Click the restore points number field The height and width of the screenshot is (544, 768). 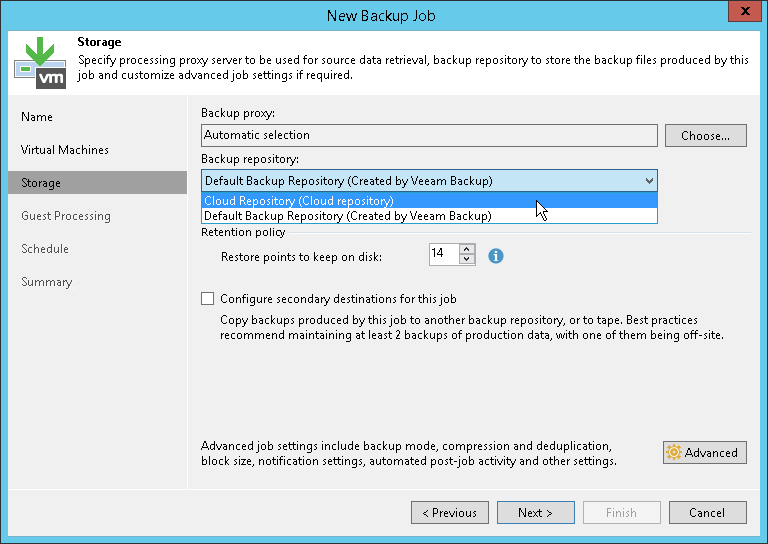443,255
